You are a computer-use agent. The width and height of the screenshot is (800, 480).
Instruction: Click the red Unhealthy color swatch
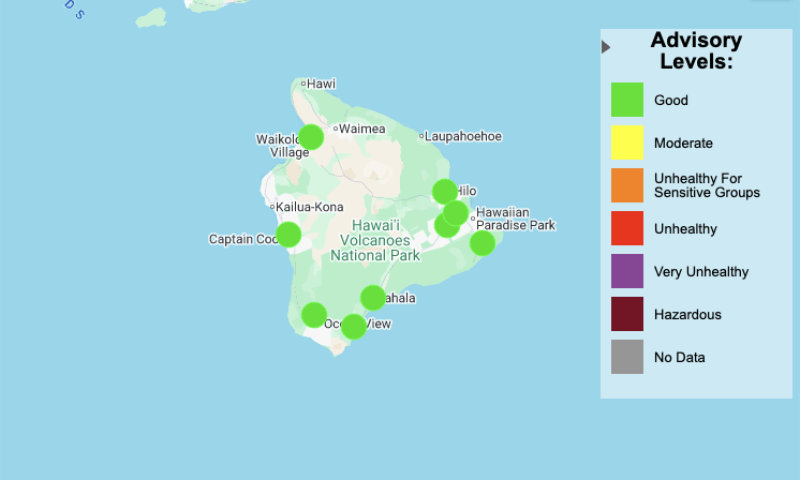627,229
